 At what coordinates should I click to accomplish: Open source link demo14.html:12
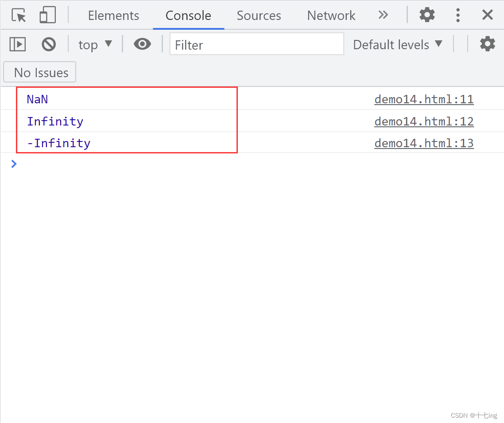click(x=424, y=121)
